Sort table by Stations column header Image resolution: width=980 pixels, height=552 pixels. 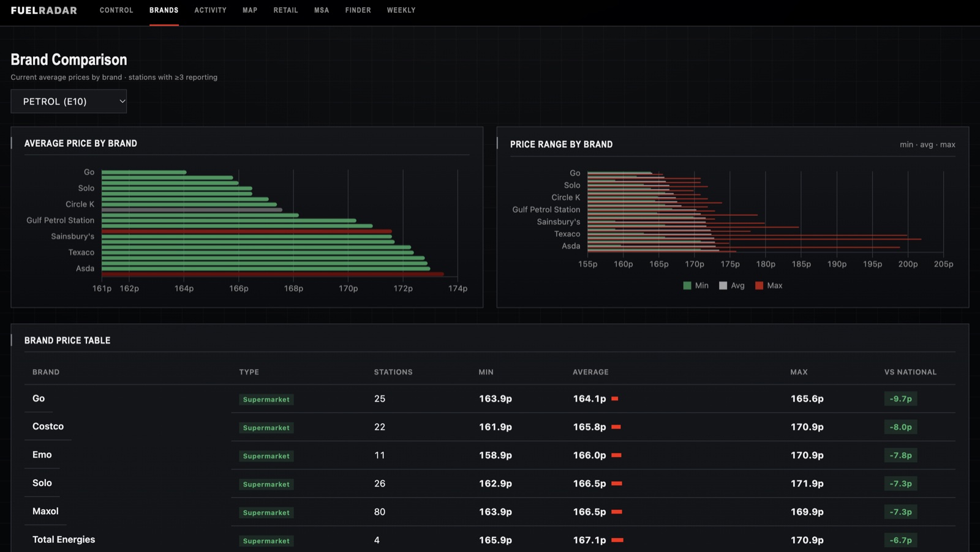[x=393, y=372]
